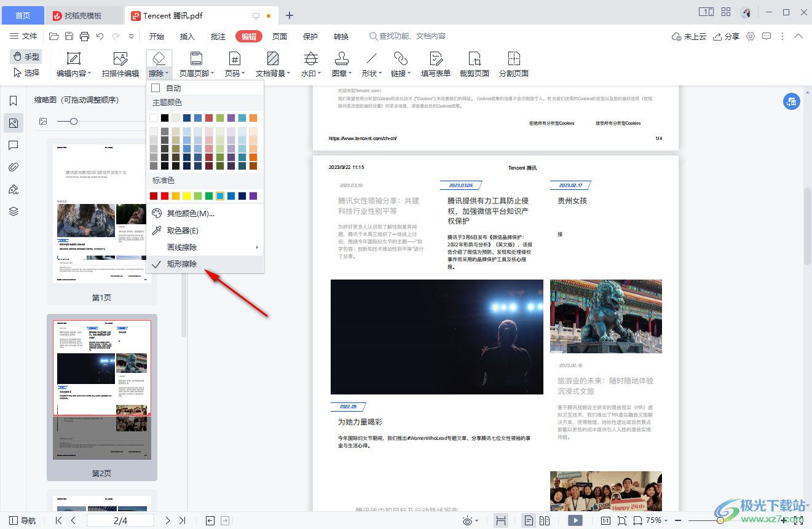
Task: Switch to the 页面 ribbon tab
Action: tap(280, 36)
